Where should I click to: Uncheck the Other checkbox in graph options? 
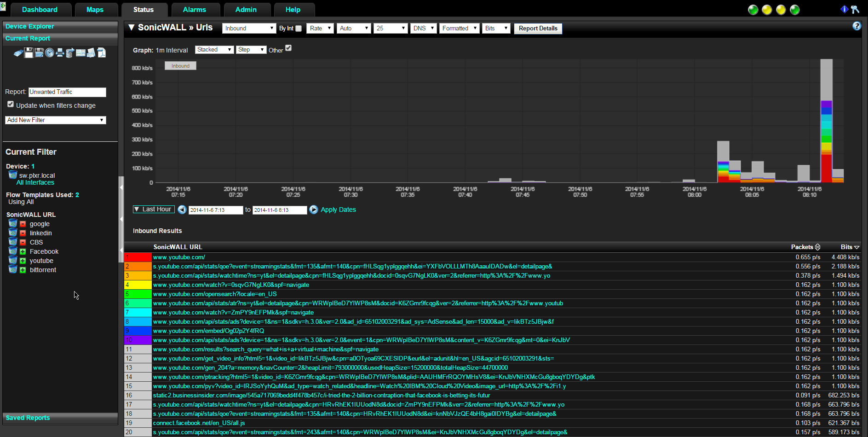tap(288, 48)
